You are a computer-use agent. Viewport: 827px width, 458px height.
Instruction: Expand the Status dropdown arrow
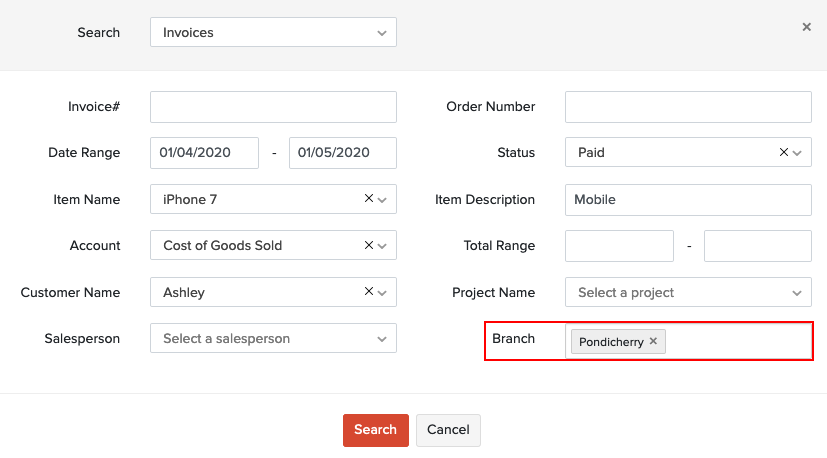pos(798,153)
